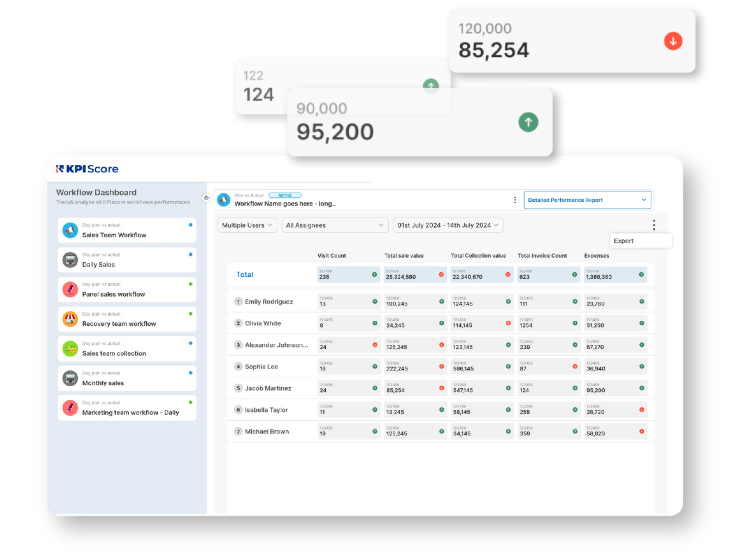Click the Workflow Name goes here title
Screen dimensions: 752x560
[x=285, y=204]
